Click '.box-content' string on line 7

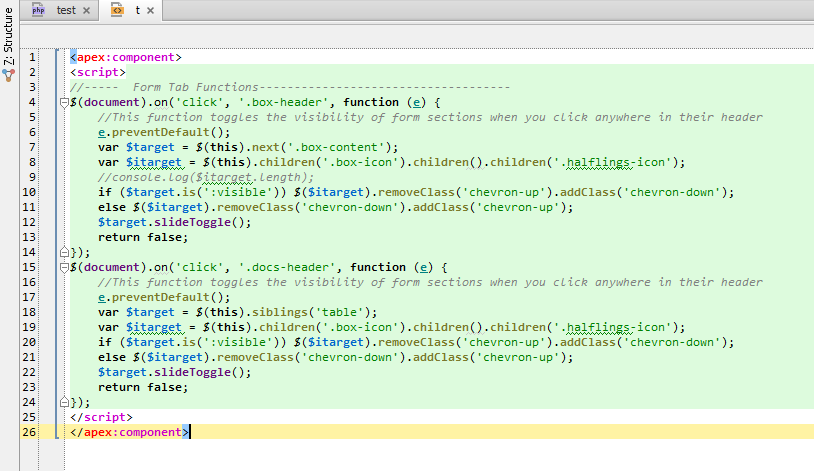(336, 147)
